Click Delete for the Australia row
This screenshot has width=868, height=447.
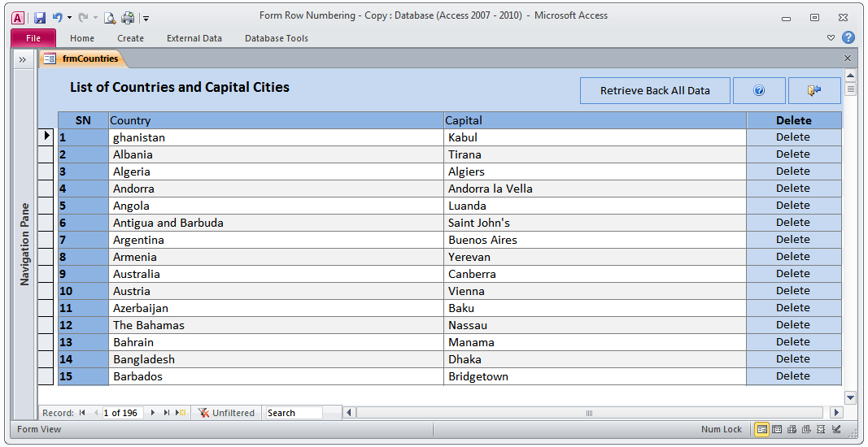tap(792, 274)
